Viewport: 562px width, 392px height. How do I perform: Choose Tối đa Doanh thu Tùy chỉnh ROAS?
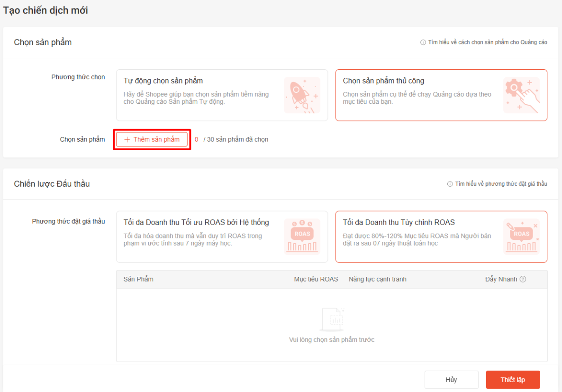pyautogui.click(x=417, y=236)
